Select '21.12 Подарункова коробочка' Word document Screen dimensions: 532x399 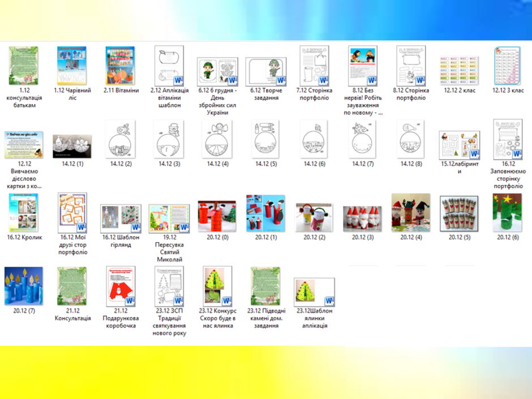coord(121,286)
